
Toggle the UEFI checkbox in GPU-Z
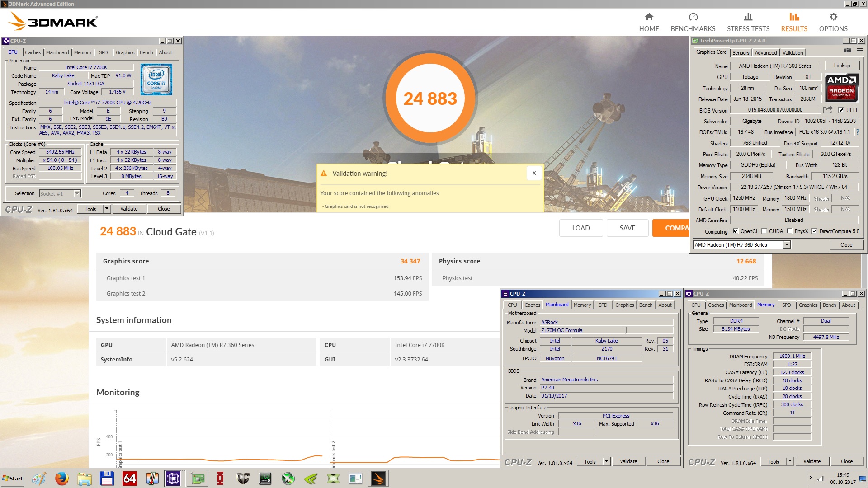click(x=840, y=110)
